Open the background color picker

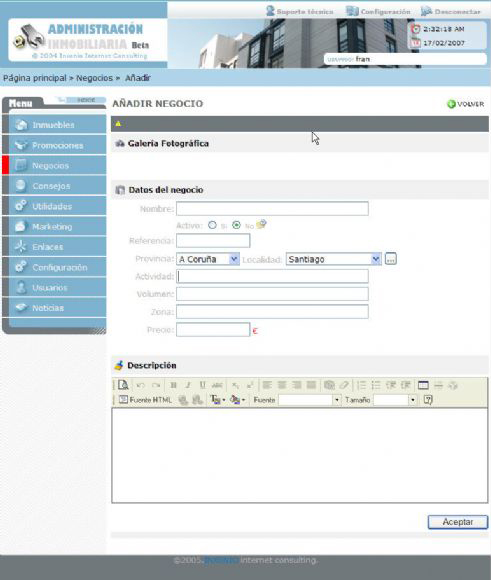237,400
